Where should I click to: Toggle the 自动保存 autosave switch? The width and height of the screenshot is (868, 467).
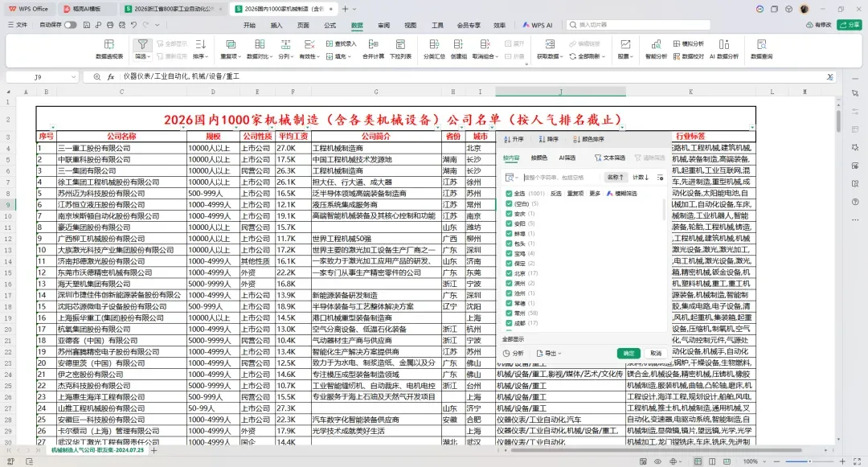pos(70,25)
